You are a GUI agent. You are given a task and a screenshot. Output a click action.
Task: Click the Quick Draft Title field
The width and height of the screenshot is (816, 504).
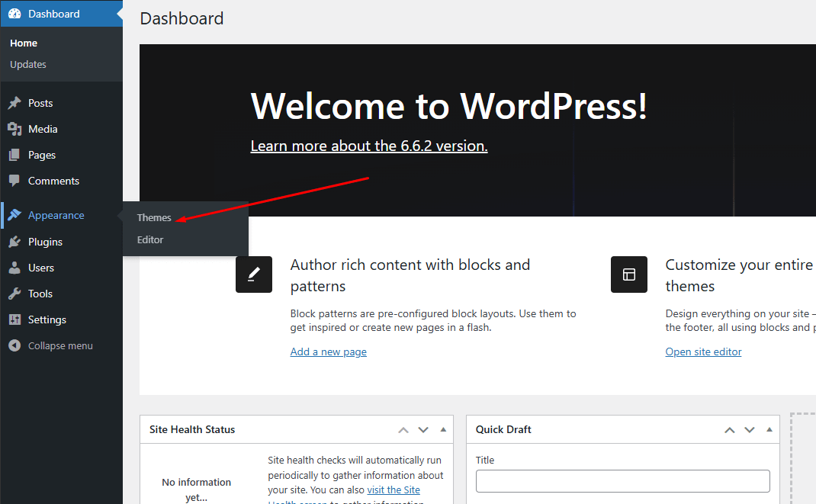[x=622, y=481]
